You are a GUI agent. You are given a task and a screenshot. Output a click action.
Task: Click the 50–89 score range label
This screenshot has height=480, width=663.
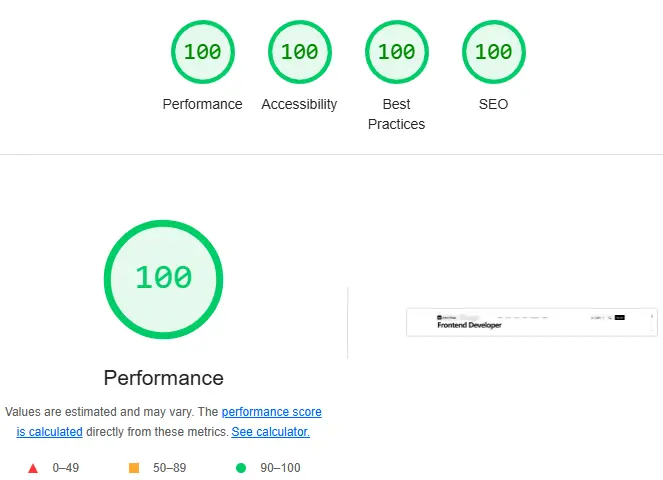click(x=170, y=467)
